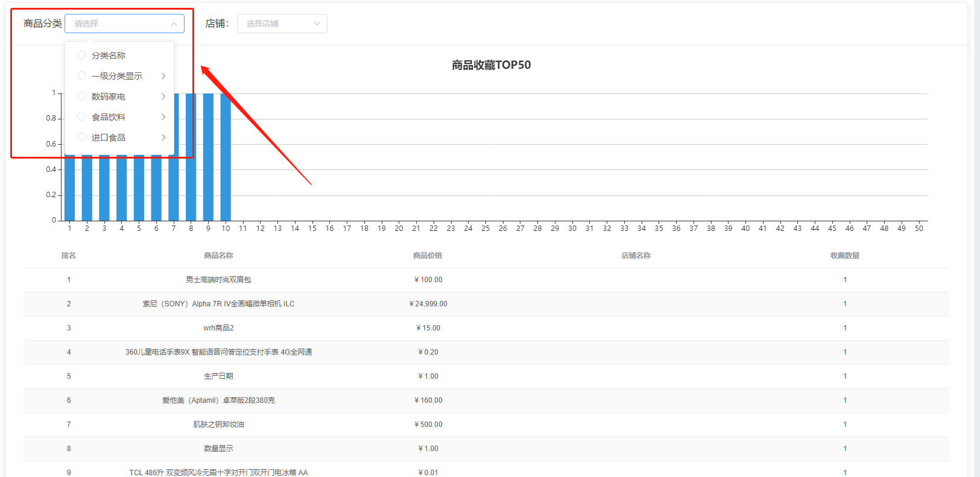This screenshot has height=477, width=980.
Task: Choose 分类名称 menu entry text
Action: (x=109, y=55)
